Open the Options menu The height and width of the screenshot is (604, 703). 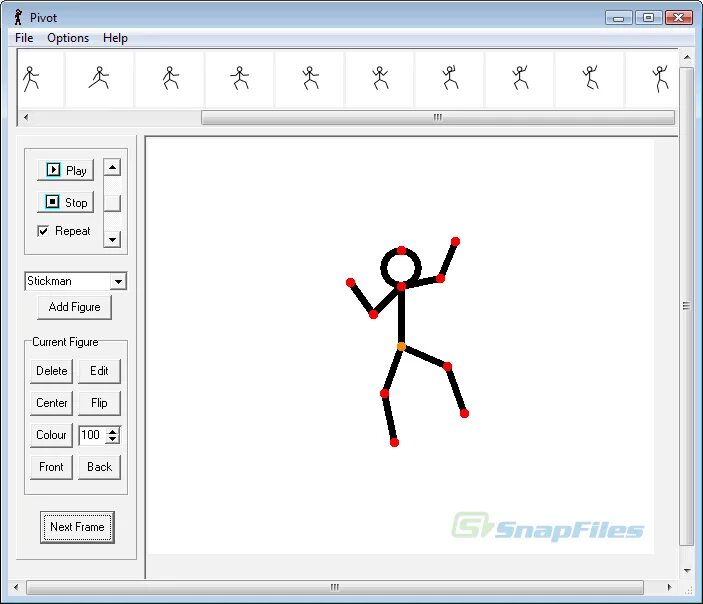tap(68, 38)
